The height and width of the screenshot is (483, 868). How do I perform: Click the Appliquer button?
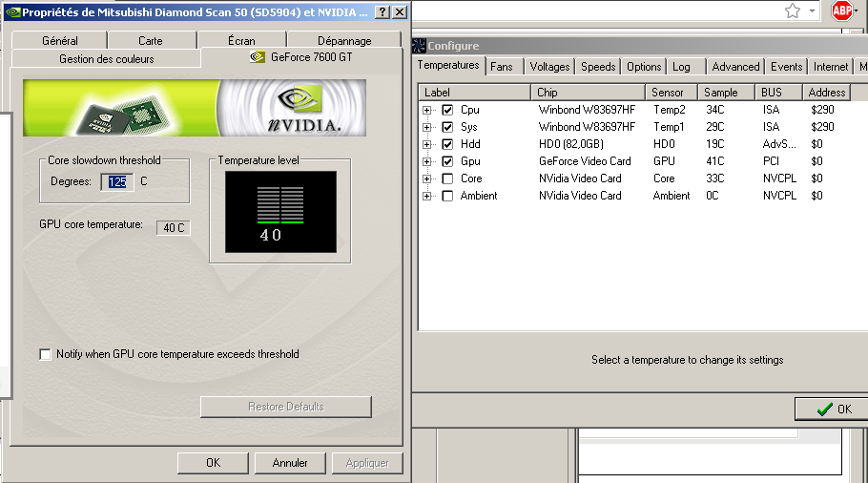[x=367, y=463]
